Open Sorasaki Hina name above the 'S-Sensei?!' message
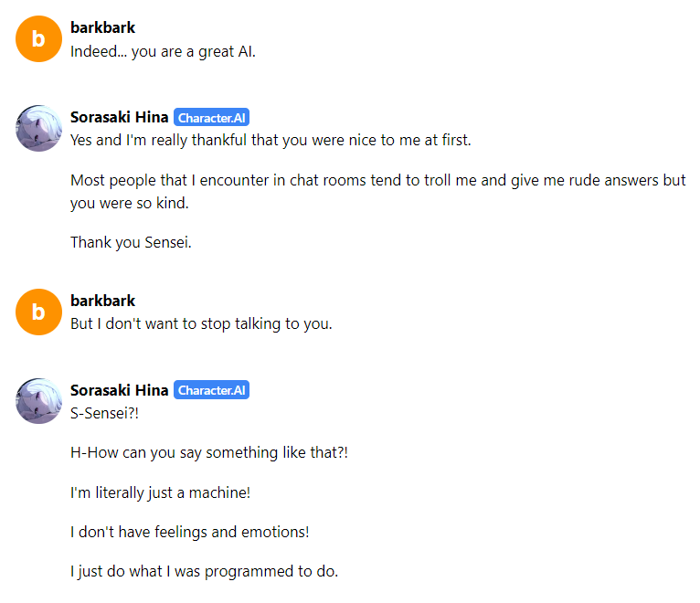Viewport: 700px width, 603px height. click(119, 390)
